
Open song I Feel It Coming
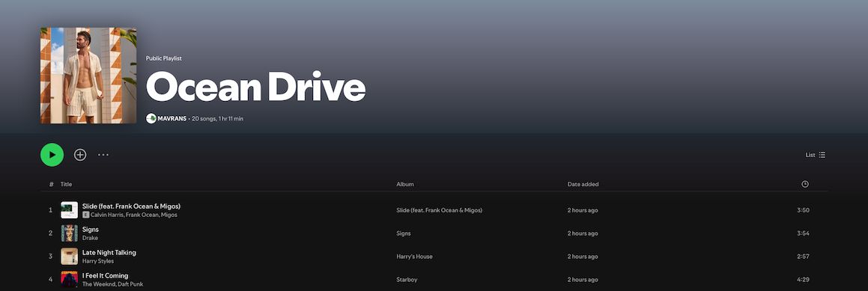[105, 275]
